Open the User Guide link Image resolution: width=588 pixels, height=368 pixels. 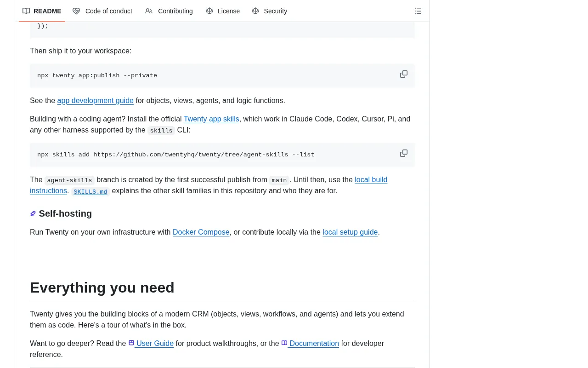[x=151, y=343]
